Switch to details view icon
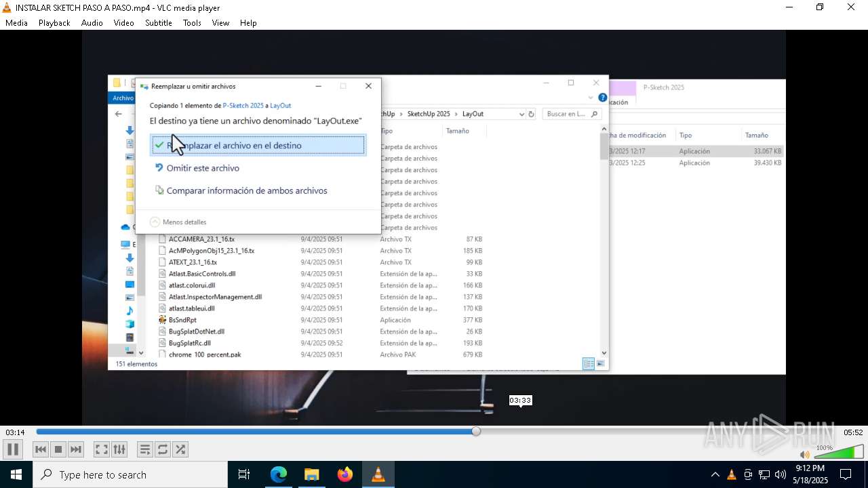Viewport: 868px width, 488px height. click(x=589, y=364)
